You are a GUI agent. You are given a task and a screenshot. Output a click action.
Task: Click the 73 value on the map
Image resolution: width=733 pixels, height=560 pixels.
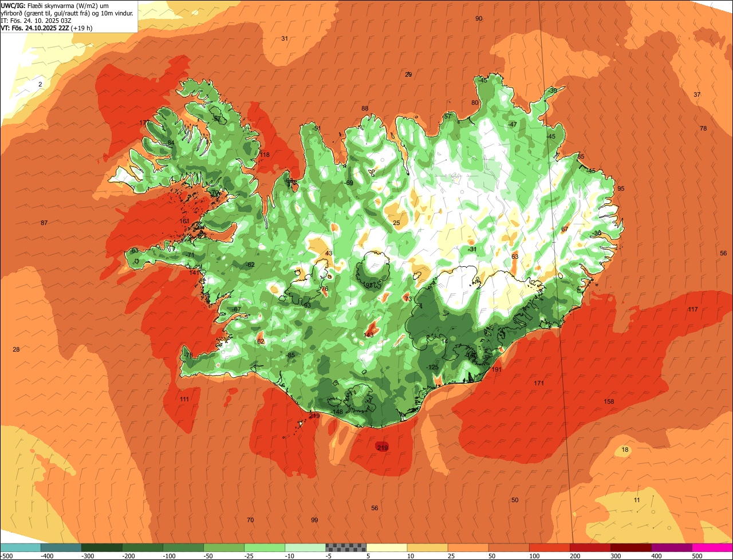[408, 299]
